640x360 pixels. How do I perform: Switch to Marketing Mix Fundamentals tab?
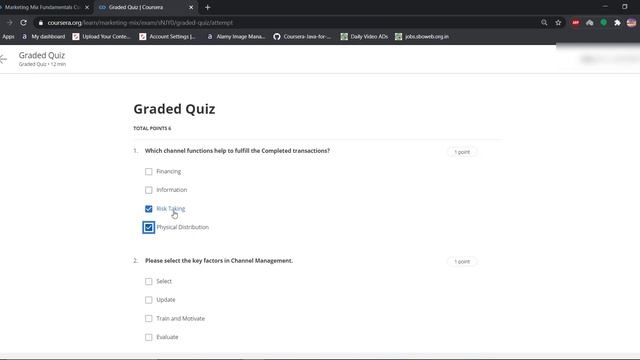coord(43,7)
